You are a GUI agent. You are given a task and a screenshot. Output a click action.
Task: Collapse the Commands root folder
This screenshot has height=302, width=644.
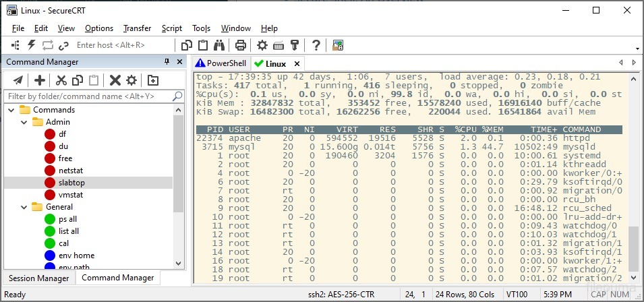11,110
